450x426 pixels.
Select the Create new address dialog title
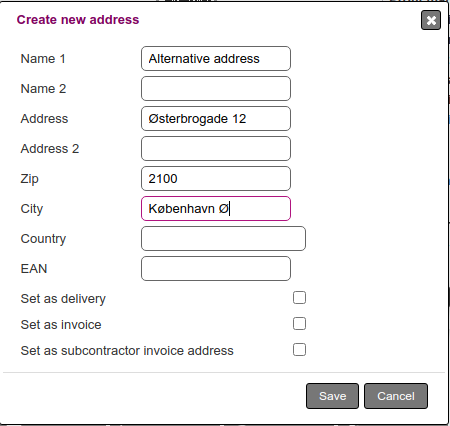(x=78, y=20)
